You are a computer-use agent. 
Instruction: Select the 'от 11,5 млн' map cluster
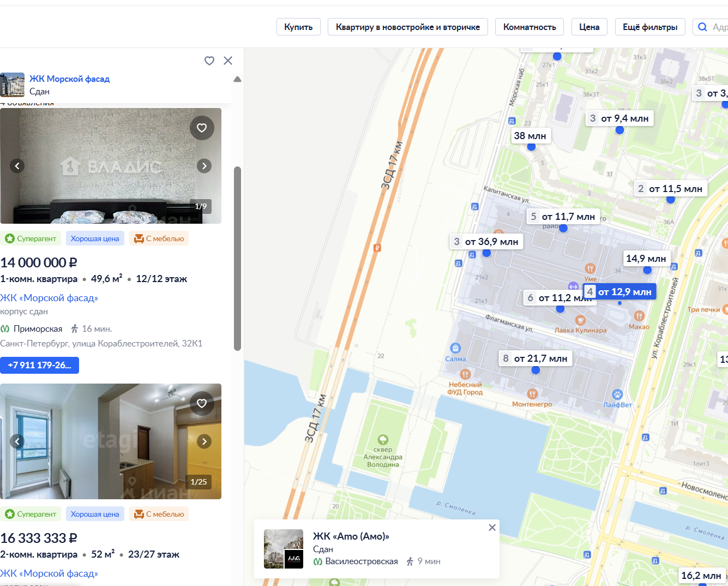670,189
